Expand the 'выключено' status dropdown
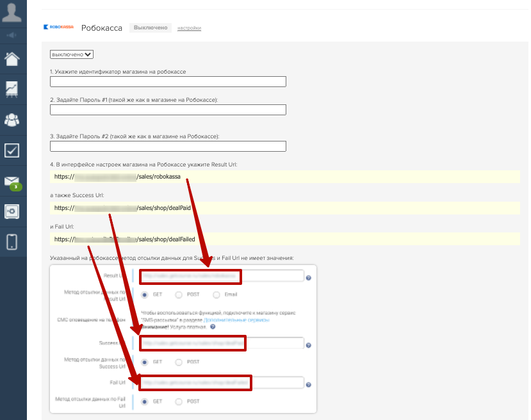Screen dimensions: 531x420 pyautogui.click(x=72, y=54)
